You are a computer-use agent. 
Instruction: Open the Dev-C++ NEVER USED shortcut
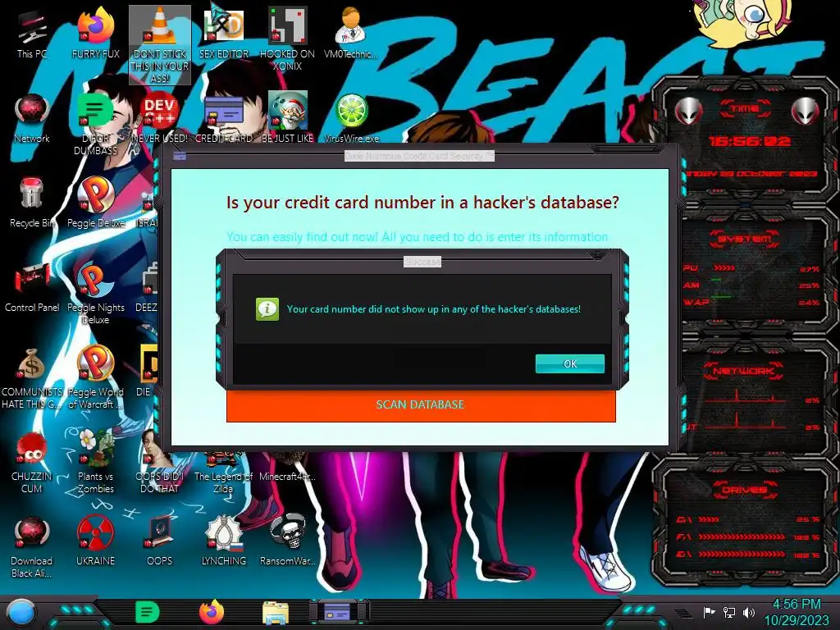coord(160,118)
